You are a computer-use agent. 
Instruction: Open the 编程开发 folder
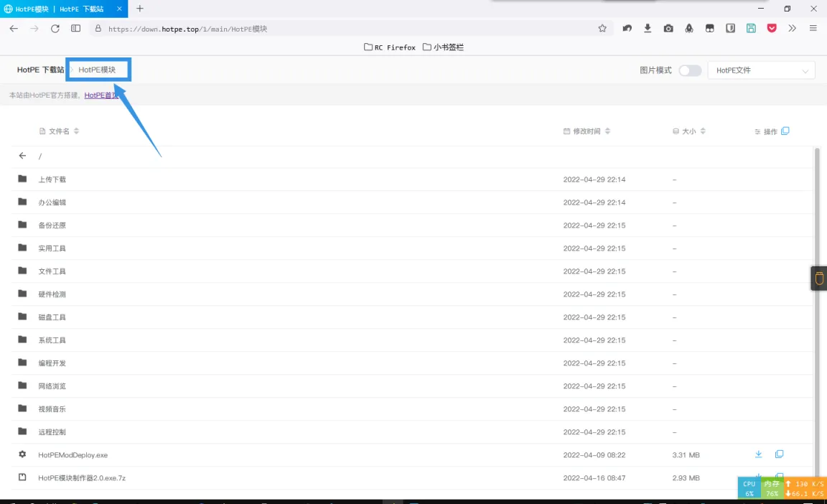(52, 363)
